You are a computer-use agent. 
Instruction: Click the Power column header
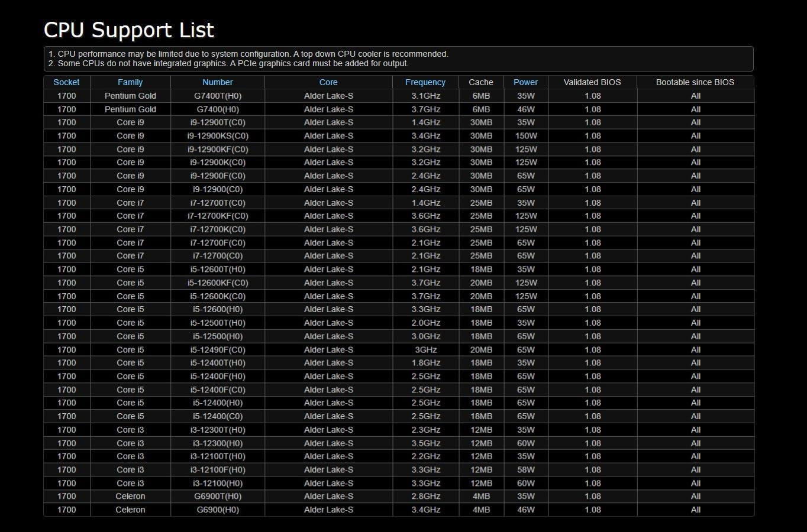pyautogui.click(x=525, y=82)
